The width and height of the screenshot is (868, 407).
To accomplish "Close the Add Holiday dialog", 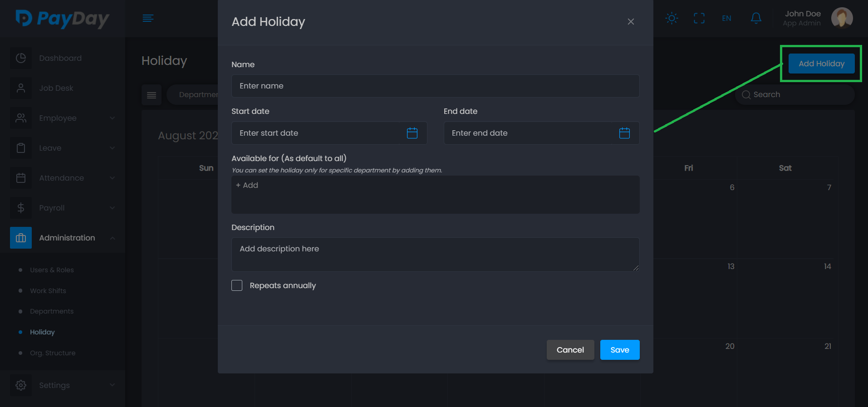I will point(631,22).
